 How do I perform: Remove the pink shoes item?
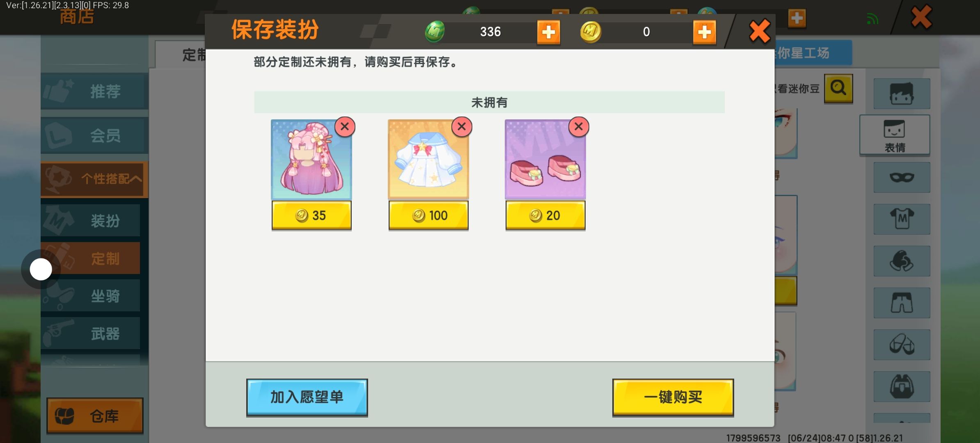(579, 127)
